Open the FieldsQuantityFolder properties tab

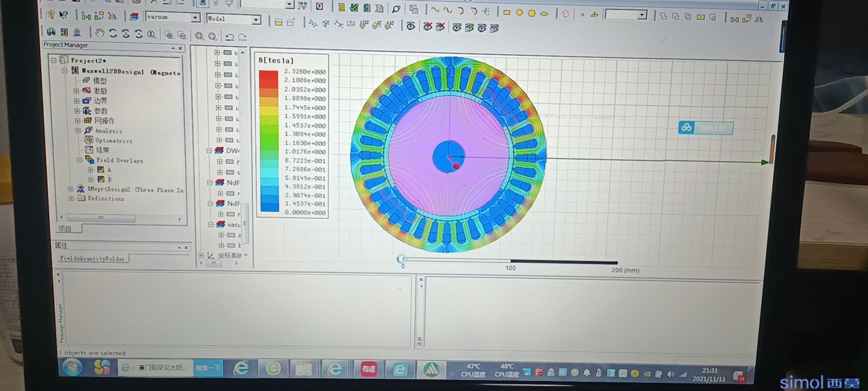coord(92,258)
